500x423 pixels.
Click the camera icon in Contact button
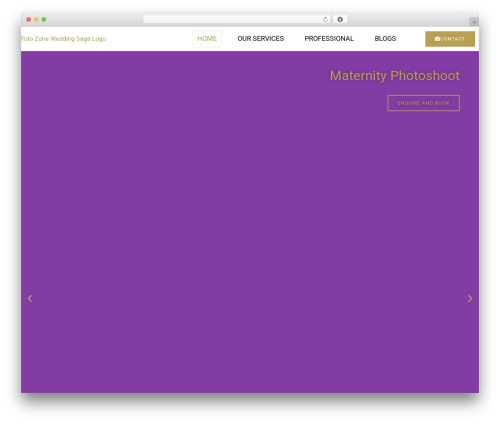tap(437, 39)
